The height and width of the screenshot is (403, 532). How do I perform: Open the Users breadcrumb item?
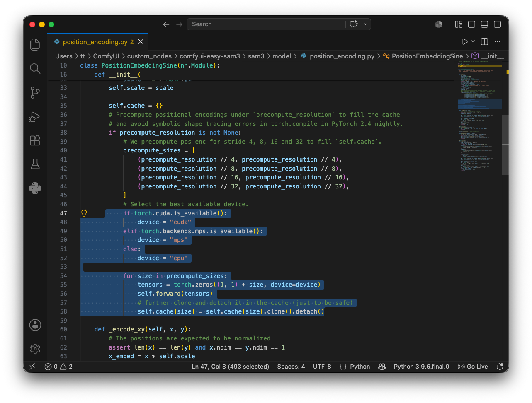(64, 56)
